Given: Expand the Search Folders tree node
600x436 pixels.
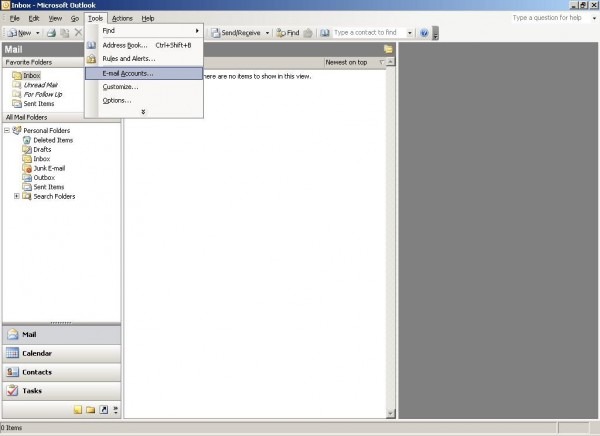Looking at the screenshot, I should [x=17, y=196].
